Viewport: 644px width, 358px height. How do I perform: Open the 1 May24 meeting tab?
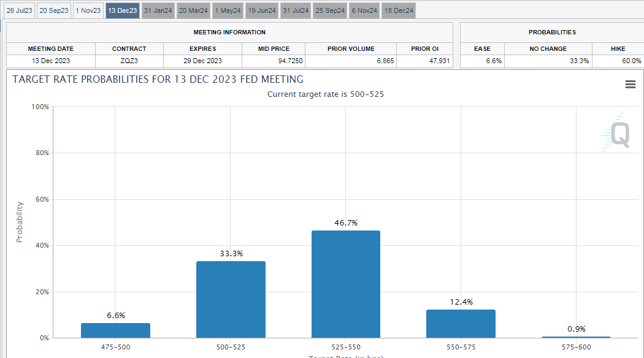[227, 10]
